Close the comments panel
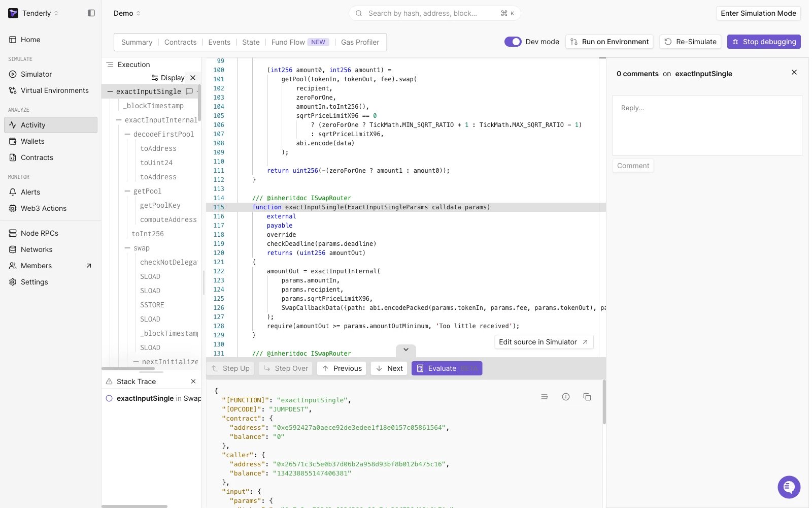The width and height of the screenshot is (812, 508). coord(794,73)
